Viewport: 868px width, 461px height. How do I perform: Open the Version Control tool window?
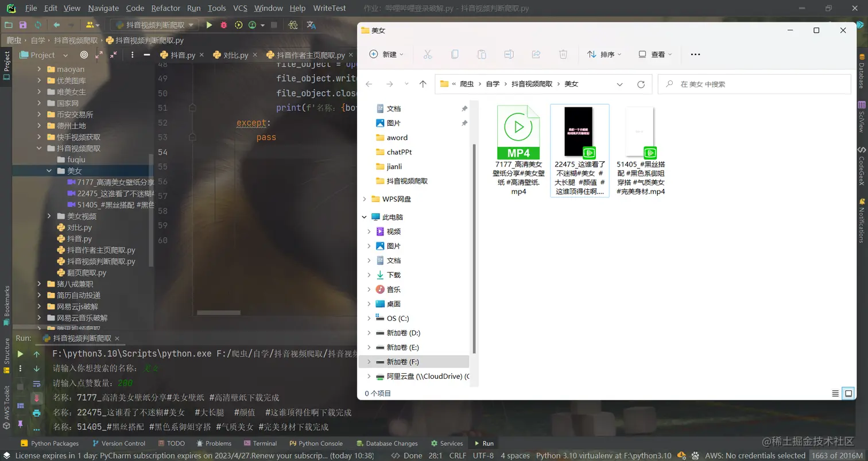(118, 443)
